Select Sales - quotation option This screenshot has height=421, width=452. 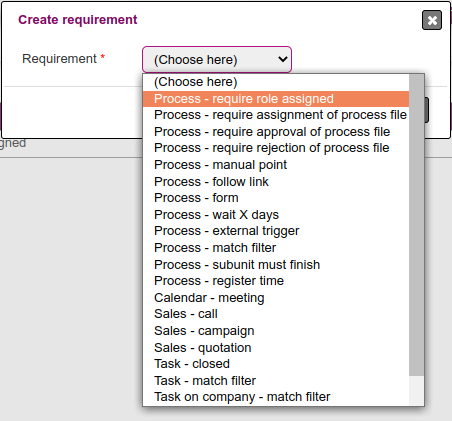click(x=276, y=348)
